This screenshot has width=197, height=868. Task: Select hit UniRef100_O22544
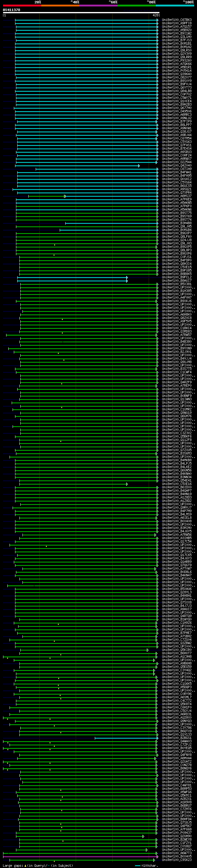tap(177, 162)
